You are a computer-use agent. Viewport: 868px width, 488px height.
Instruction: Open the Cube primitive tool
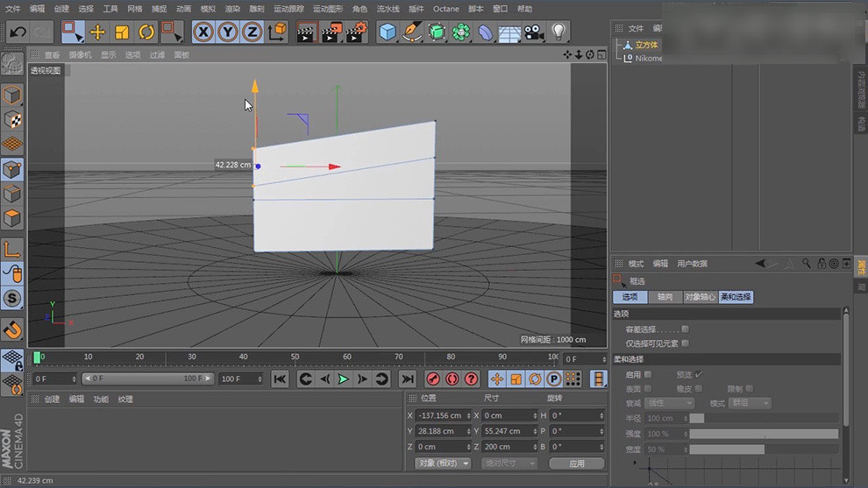387,32
